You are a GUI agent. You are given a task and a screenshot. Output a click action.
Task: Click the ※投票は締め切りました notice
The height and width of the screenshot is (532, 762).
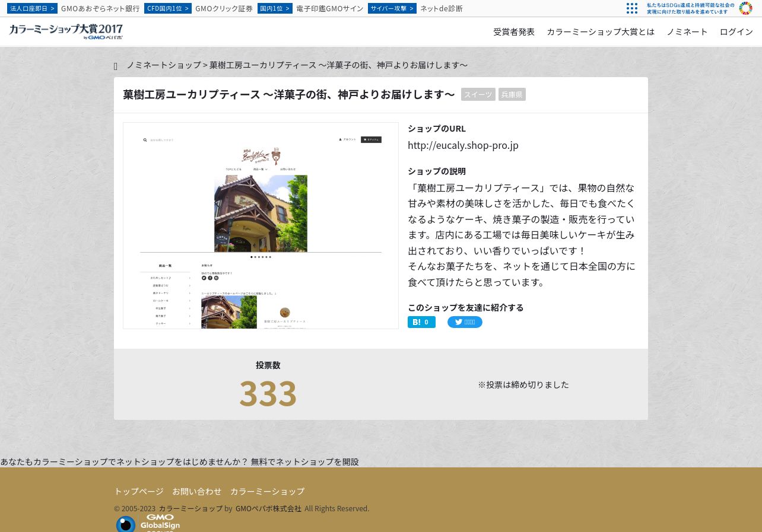tap(523, 384)
